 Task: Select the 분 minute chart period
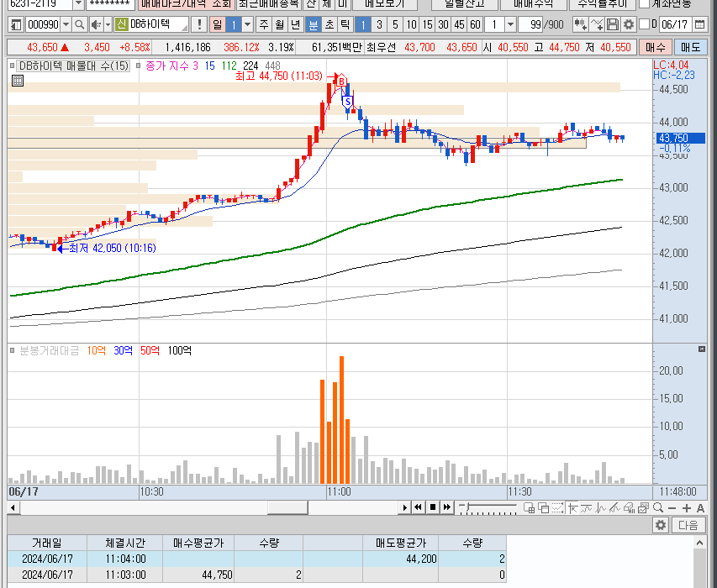coord(313,24)
